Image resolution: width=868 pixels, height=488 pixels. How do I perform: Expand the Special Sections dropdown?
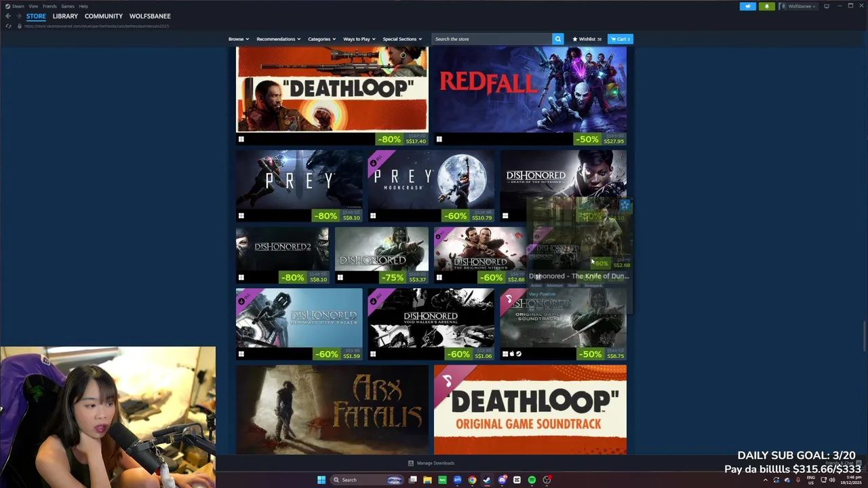402,39
